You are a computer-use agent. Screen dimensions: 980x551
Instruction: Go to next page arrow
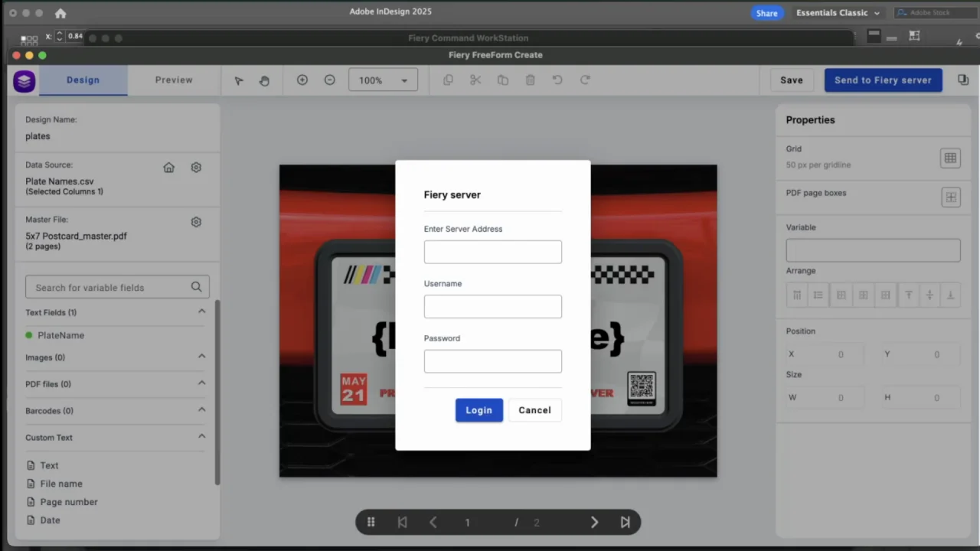594,522
